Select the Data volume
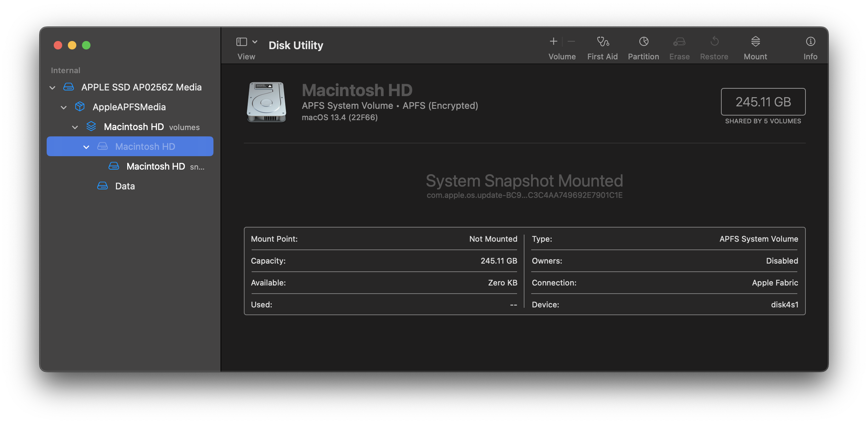The height and width of the screenshot is (424, 868). tap(125, 186)
